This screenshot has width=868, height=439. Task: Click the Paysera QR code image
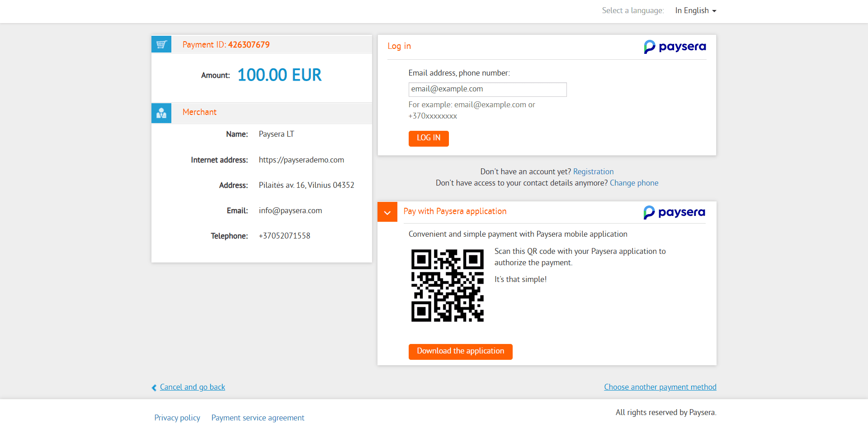[x=447, y=286]
